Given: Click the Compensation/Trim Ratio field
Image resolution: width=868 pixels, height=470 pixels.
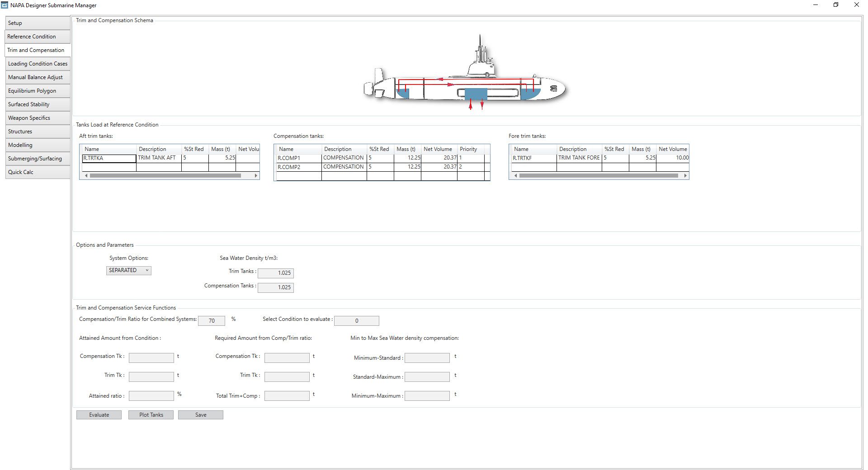Looking at the screenshot, I should [x=212, y=321].
